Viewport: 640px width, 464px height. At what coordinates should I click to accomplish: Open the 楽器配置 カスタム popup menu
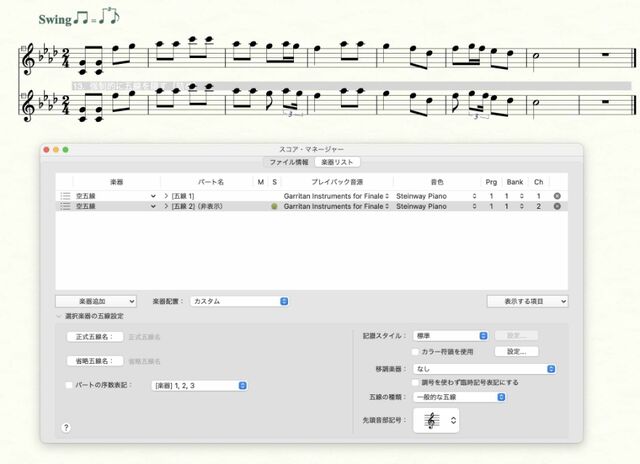(240, 301)
